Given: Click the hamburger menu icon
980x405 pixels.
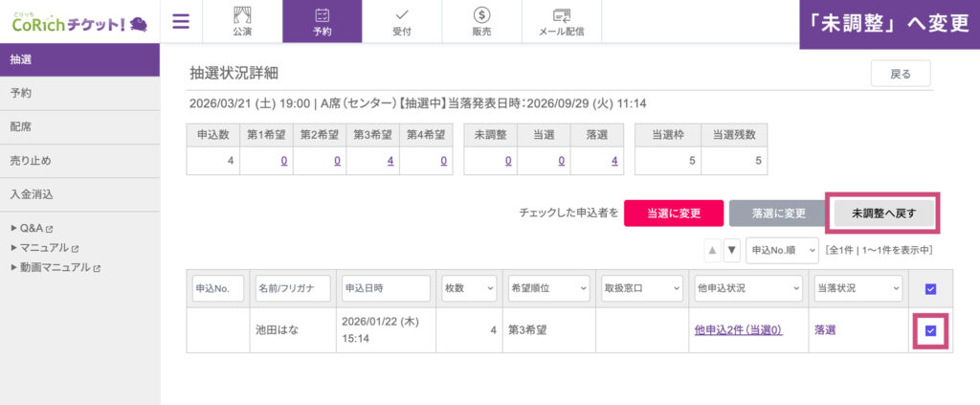Looking at the screenshot, I should tap(181, 21).
